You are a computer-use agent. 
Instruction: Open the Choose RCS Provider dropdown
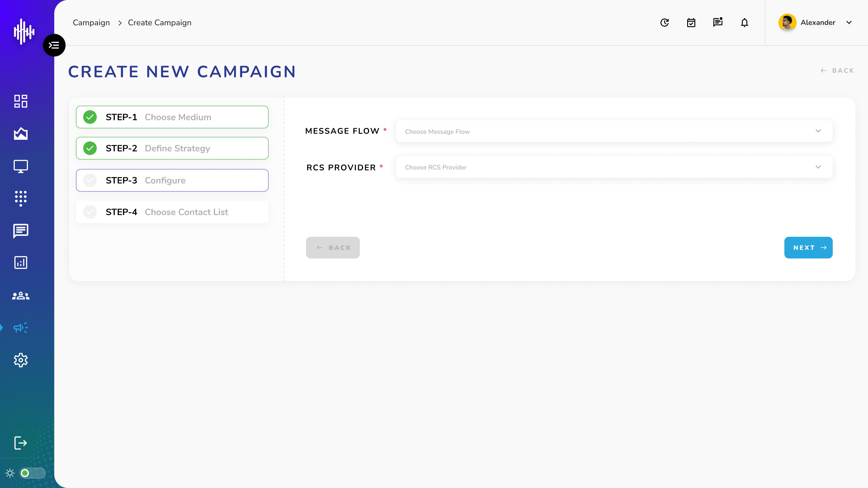click(614, 167)
